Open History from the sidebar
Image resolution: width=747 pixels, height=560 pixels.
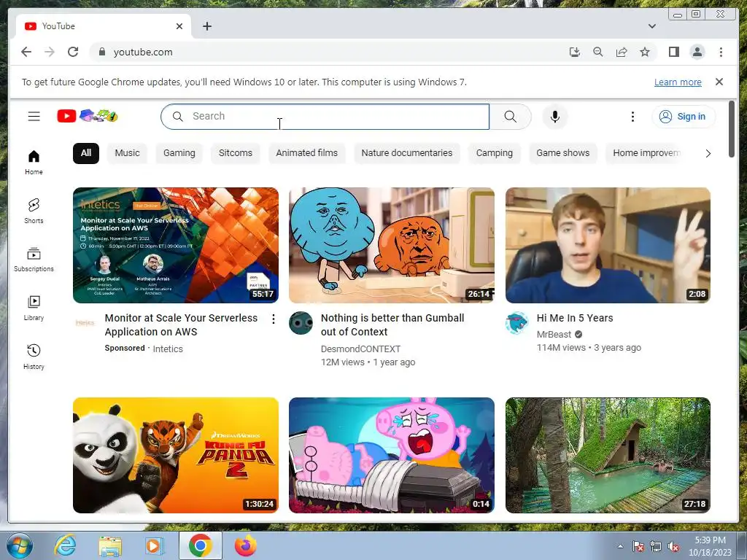click(34, 357)
